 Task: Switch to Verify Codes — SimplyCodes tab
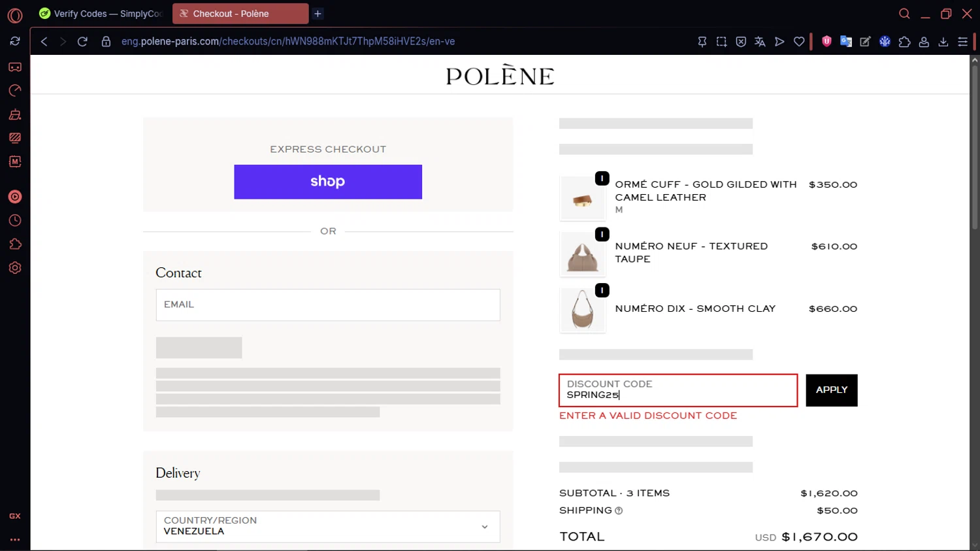pyautogui.click(x=101, y=14)
